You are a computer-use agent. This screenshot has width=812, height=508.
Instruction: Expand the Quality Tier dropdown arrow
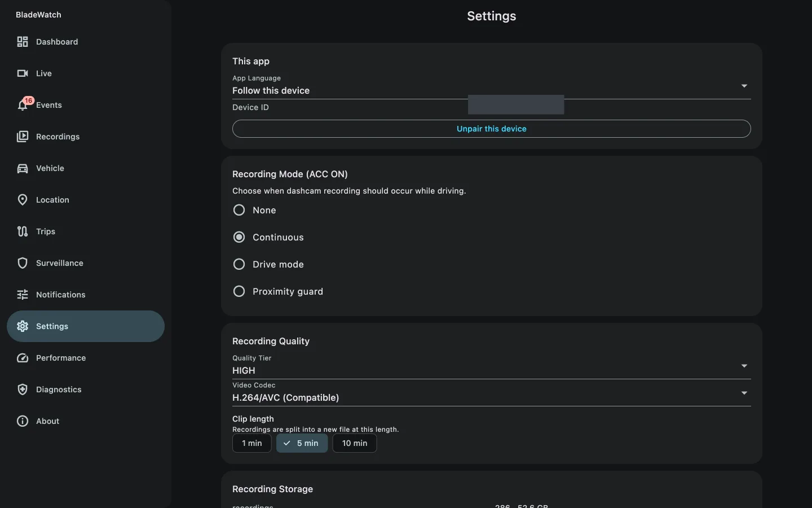[x=744, y=366]
